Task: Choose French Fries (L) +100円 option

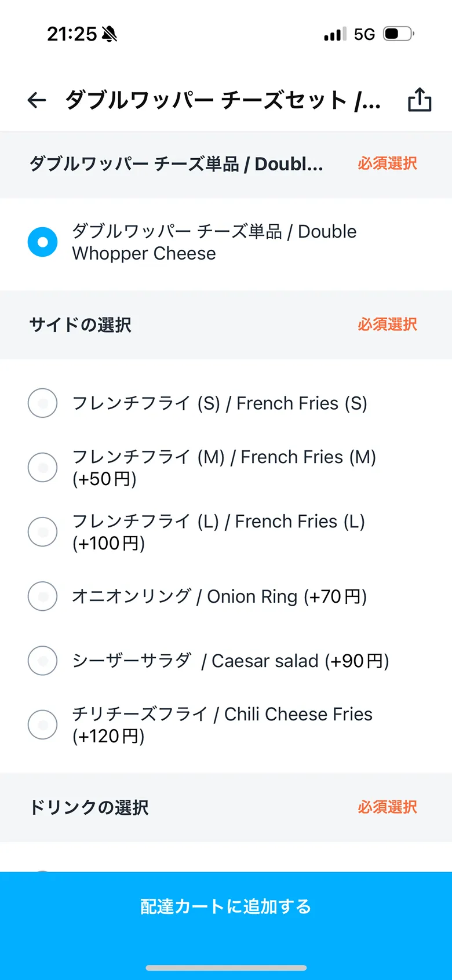Action: [43, 532]
